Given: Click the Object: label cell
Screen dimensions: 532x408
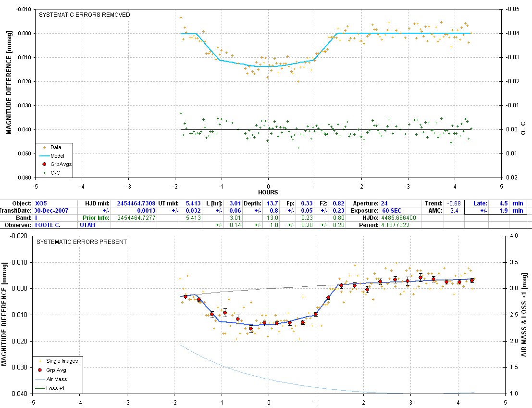Looking at the screenshot, I should click(x=22, y=204).
